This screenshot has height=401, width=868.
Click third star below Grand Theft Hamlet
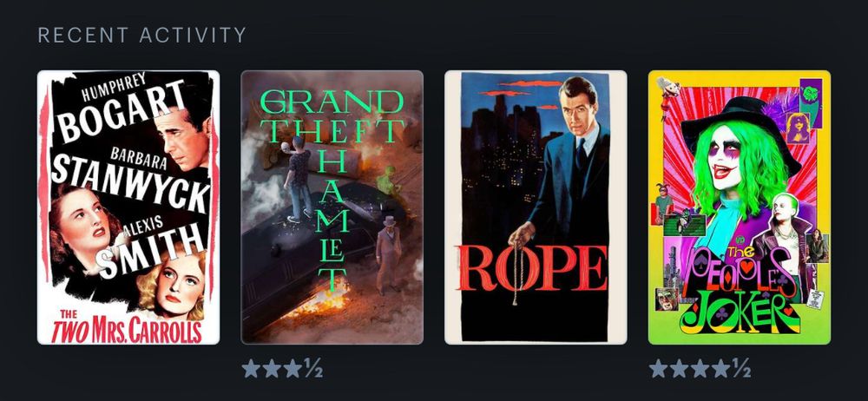pyautogui.click(x=293, y=368)
